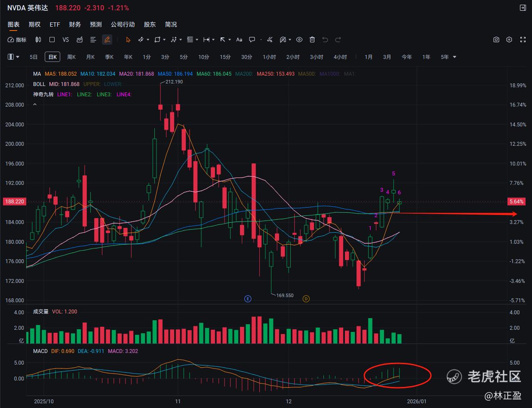Viewport: 532px width, 408px height.
Task: Select the 4小时 interval
Action: [340, 57]
